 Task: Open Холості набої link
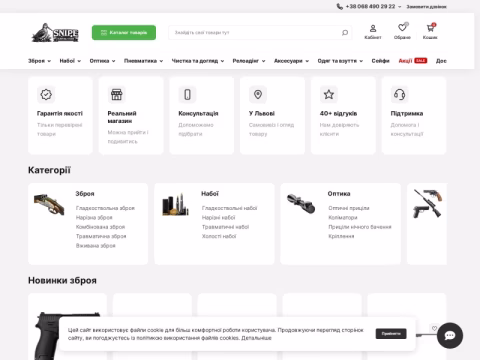coord(219,236)
